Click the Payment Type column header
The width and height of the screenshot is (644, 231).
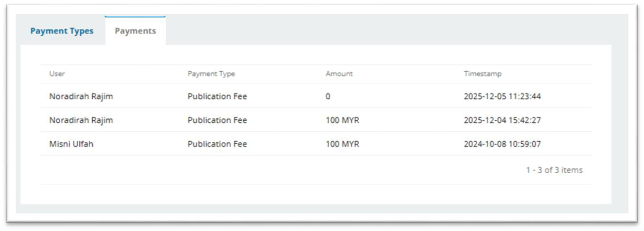[x=211, y=74]
